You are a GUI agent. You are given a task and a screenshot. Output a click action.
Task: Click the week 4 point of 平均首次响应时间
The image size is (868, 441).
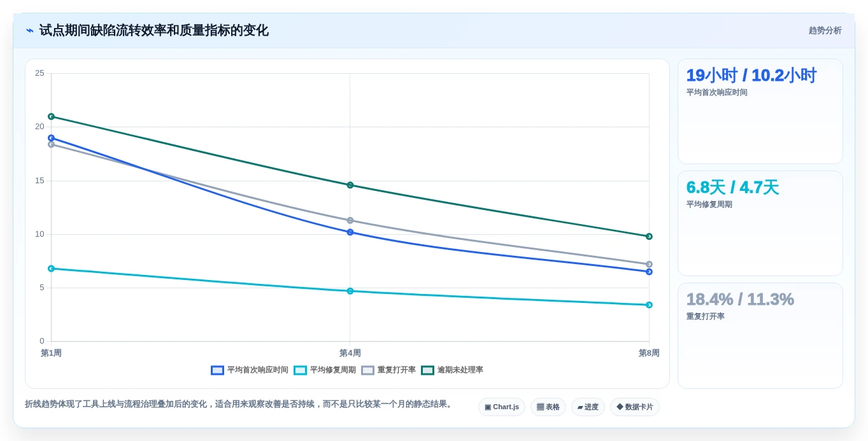(350, 232)
